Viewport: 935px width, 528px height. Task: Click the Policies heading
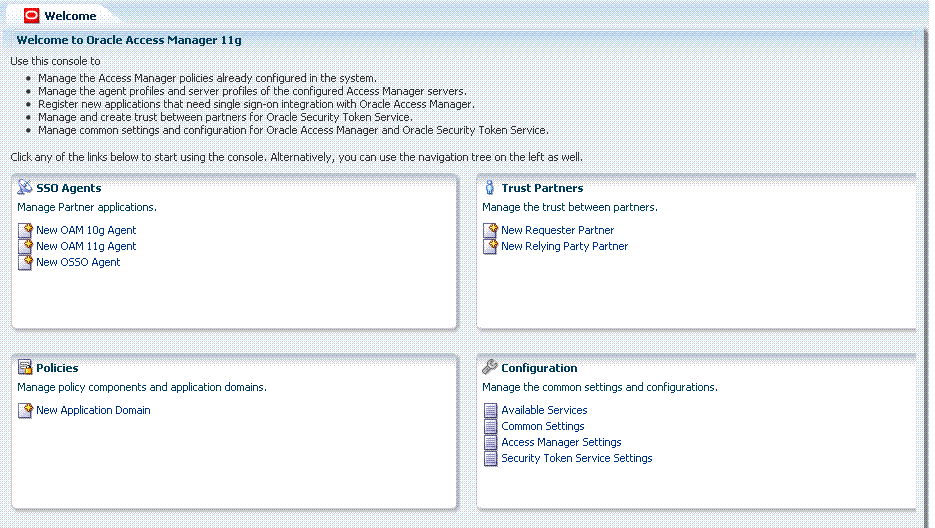pos(57,368)
